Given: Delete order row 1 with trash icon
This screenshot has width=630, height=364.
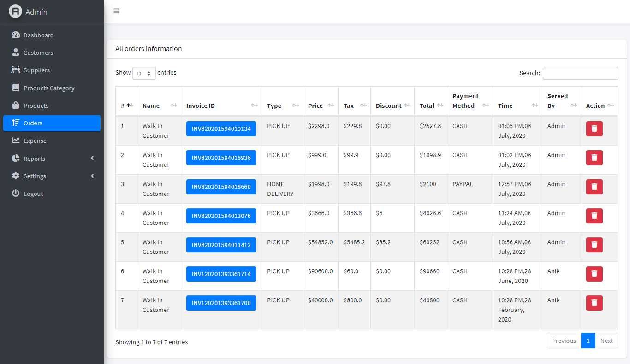Looking at the screenshot, I should tap(594, 129).
